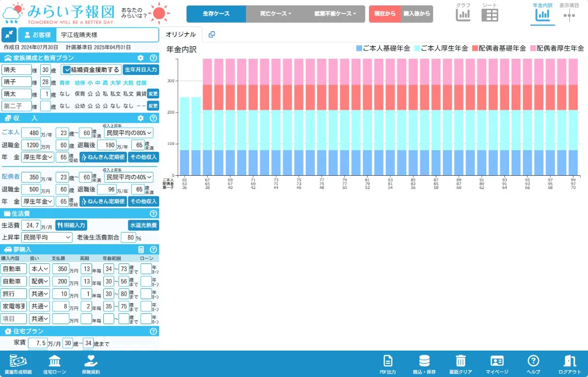Toggle the 結婚資金援助する checkbox
This screenshot has width=588, height=377.
pos(68,70)
